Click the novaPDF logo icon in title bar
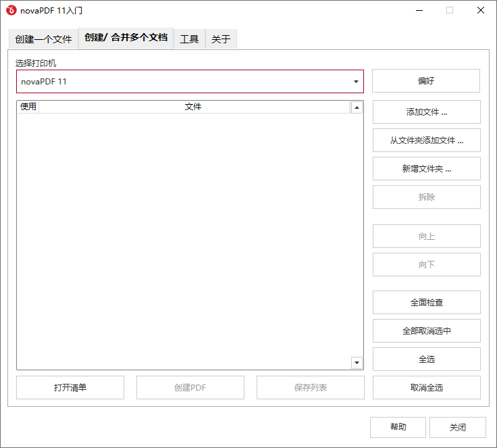The width and height of the screenshot is (497, 448). (11, 10)
